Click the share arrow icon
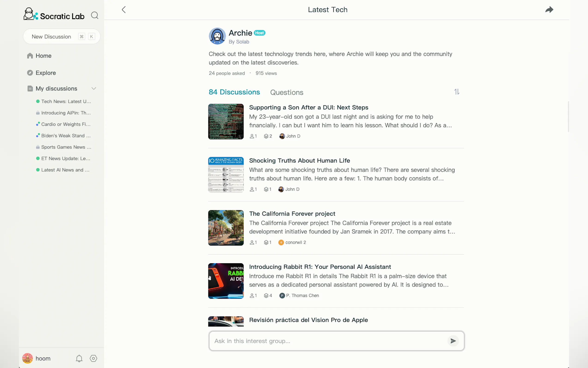Viewport: 588px width, 368px height. 549,10
